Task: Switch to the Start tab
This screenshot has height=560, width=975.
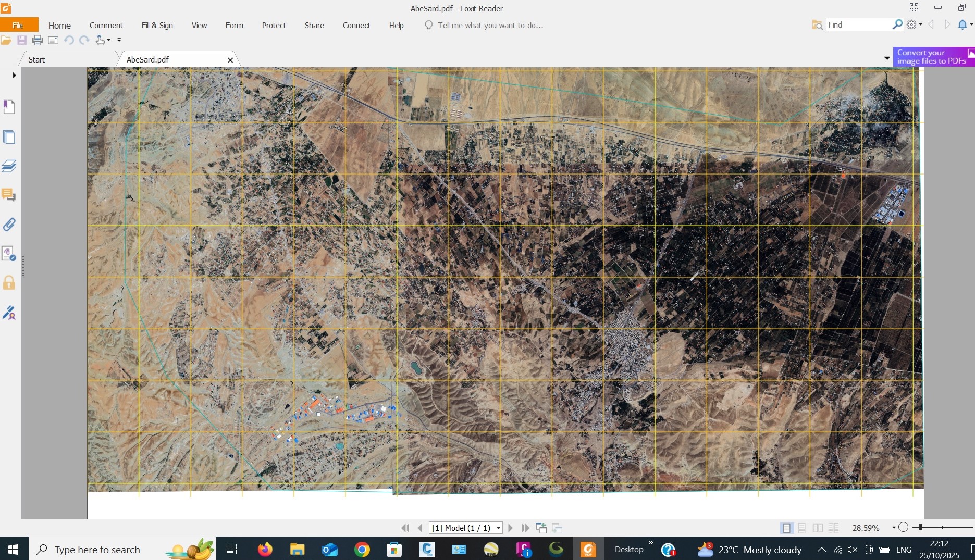Action: click(36, 60)
